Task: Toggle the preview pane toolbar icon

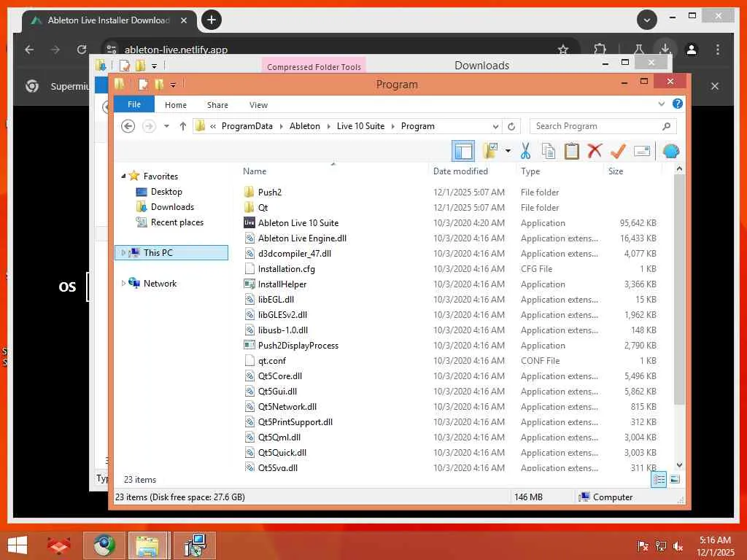Action: 463,152
